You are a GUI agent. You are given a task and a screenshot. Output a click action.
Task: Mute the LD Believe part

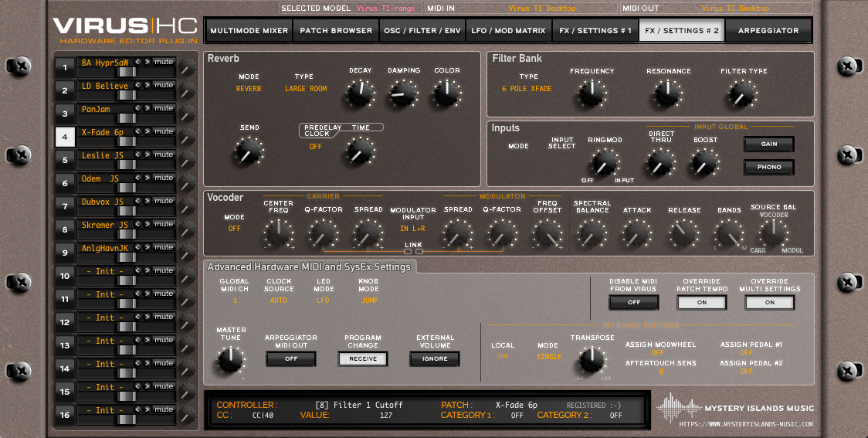click(x=164, y=85)
